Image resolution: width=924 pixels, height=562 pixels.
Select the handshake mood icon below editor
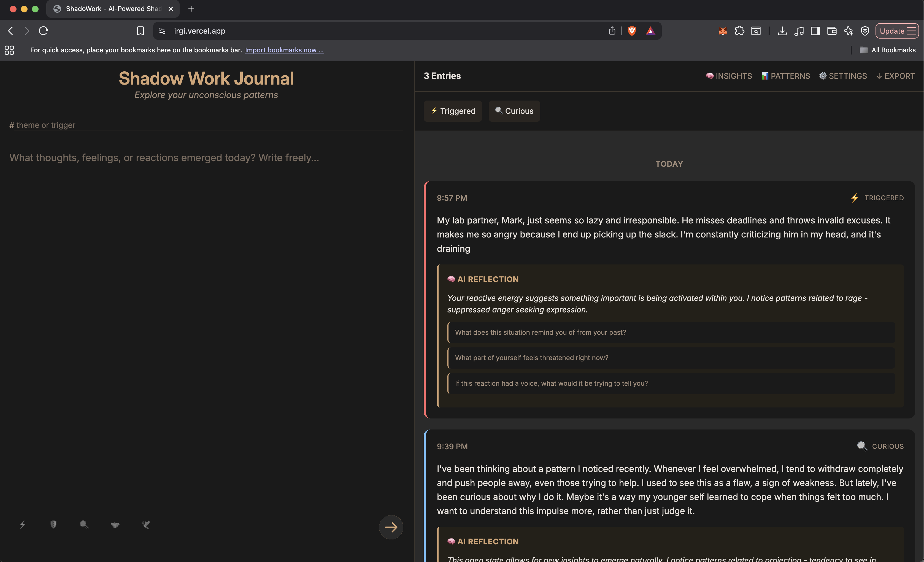point(115,525)
